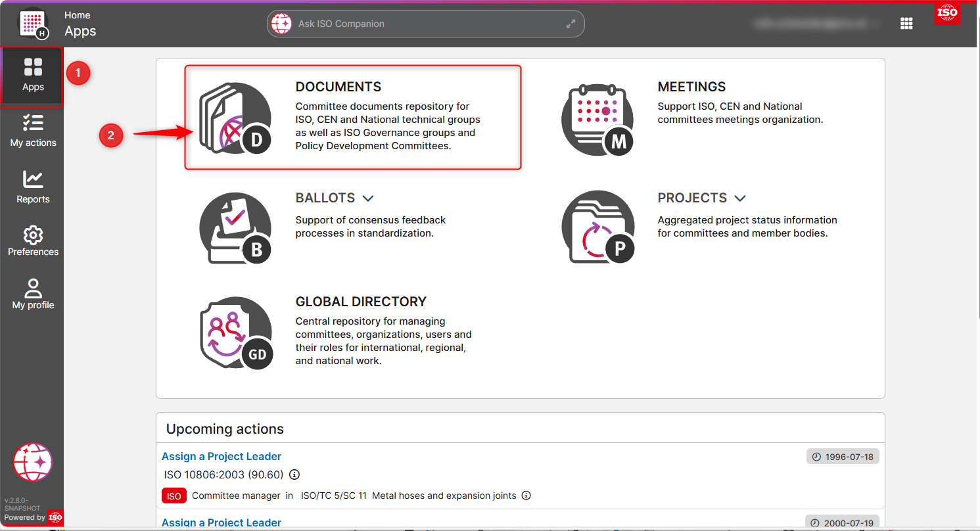This screenshot has width=980, height=531.
Task: Click the Home app logo at top left
Action: pyautogui.click(x=33, y=24)
